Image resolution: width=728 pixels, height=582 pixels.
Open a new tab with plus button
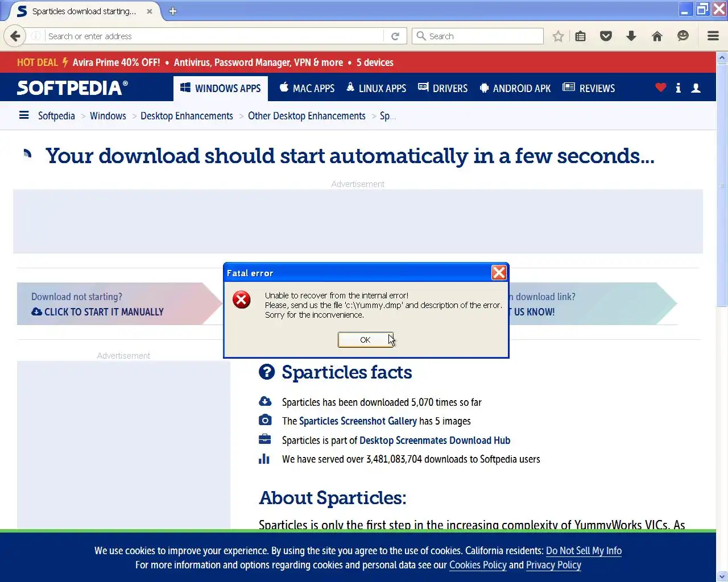coord(173,11)
